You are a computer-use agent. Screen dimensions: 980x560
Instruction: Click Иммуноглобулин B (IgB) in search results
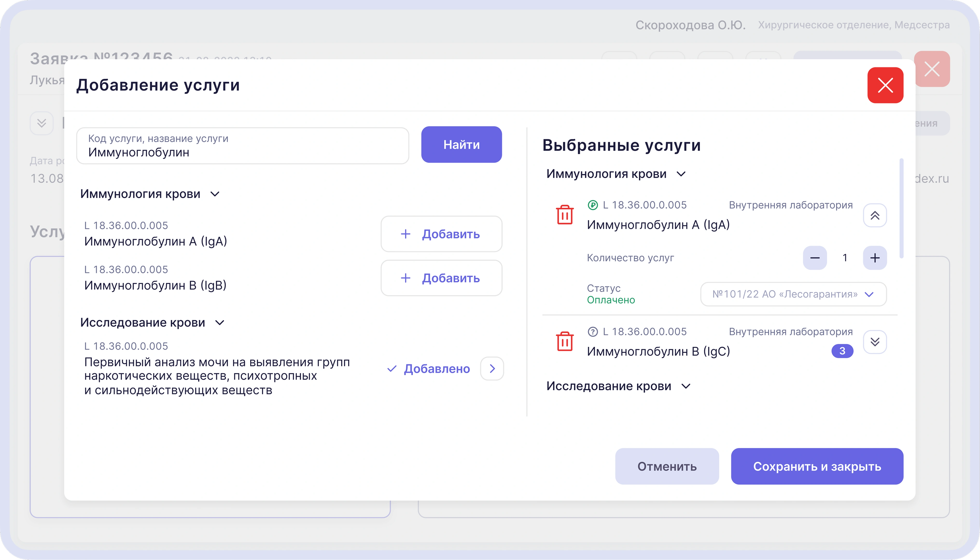coord(155,285)
